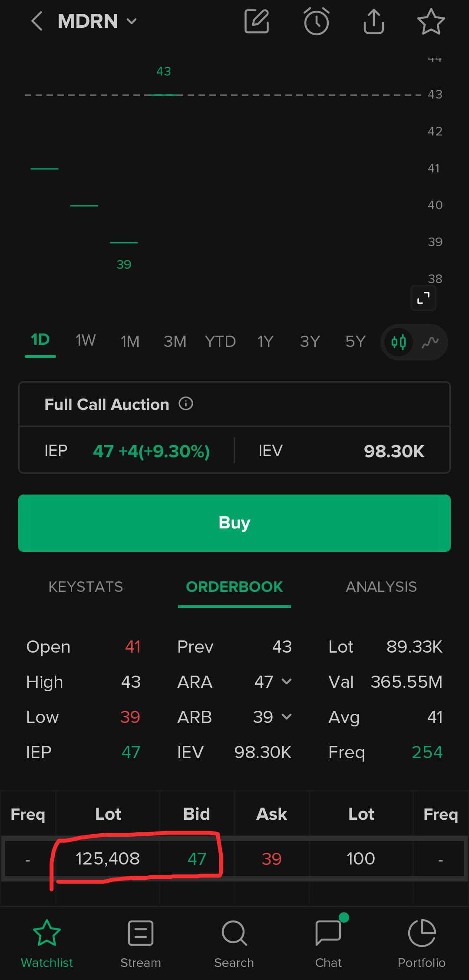Open the Chat section
This screenshot has height=980, width=469.
(x=329, y=940)
